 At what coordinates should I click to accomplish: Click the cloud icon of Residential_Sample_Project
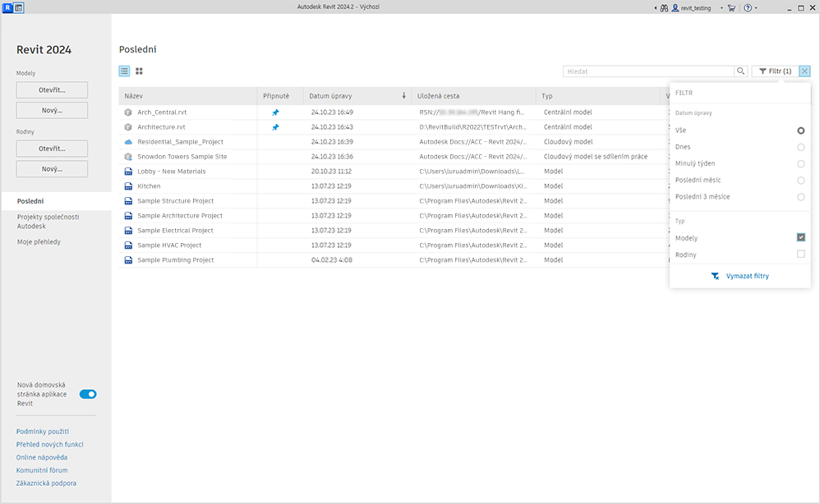(128, 142)
